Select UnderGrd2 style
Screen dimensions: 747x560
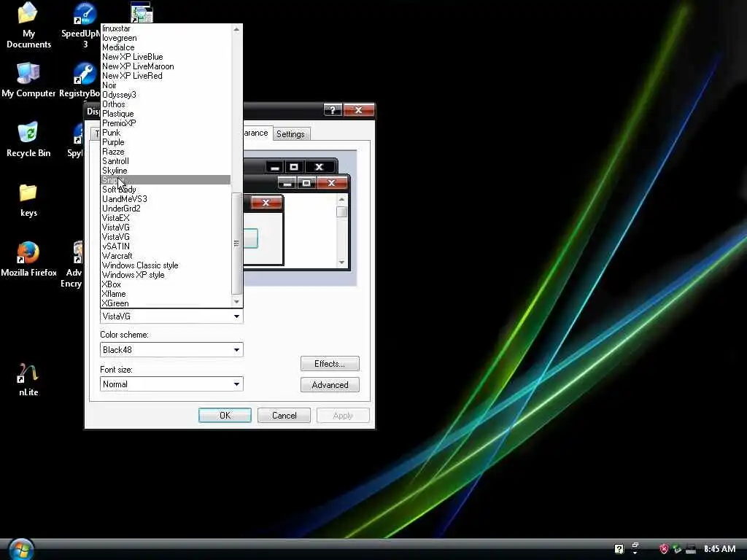click(x=166, y=209)
